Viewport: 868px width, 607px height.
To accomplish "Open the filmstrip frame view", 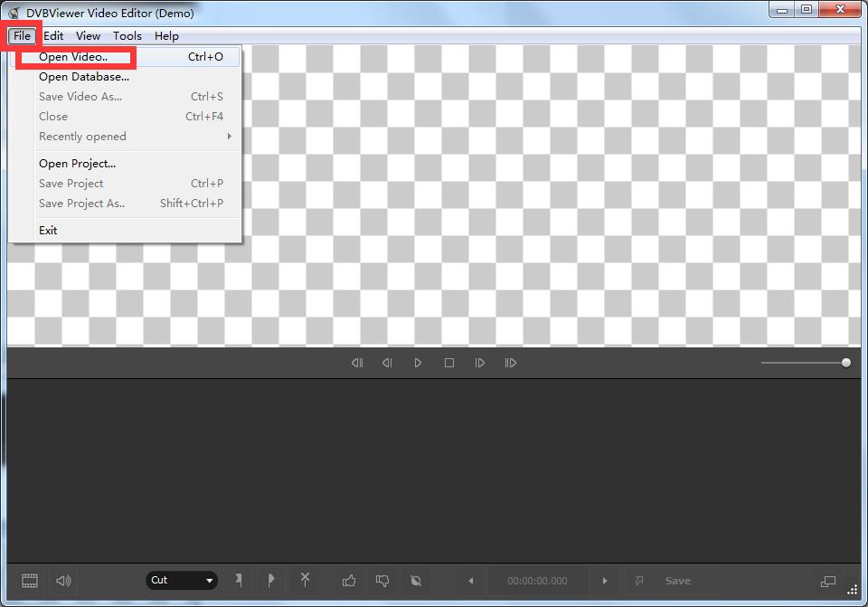I will 29,581.
